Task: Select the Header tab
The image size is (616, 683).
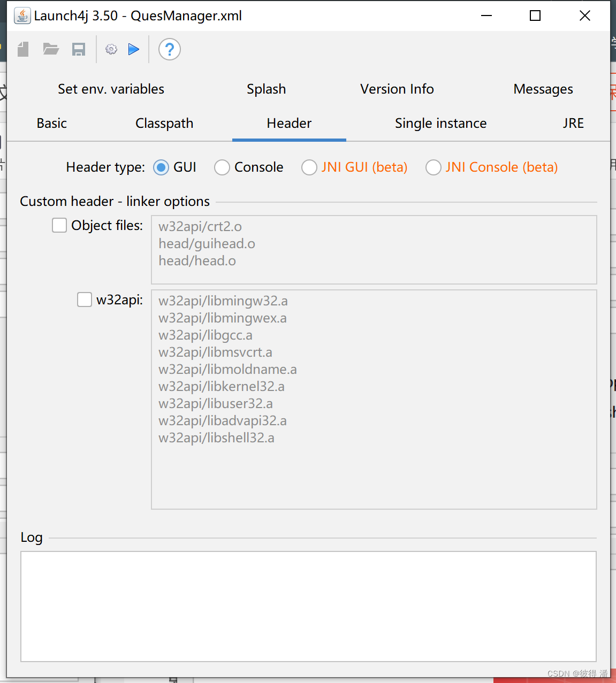Action: (x=289, y=123)
